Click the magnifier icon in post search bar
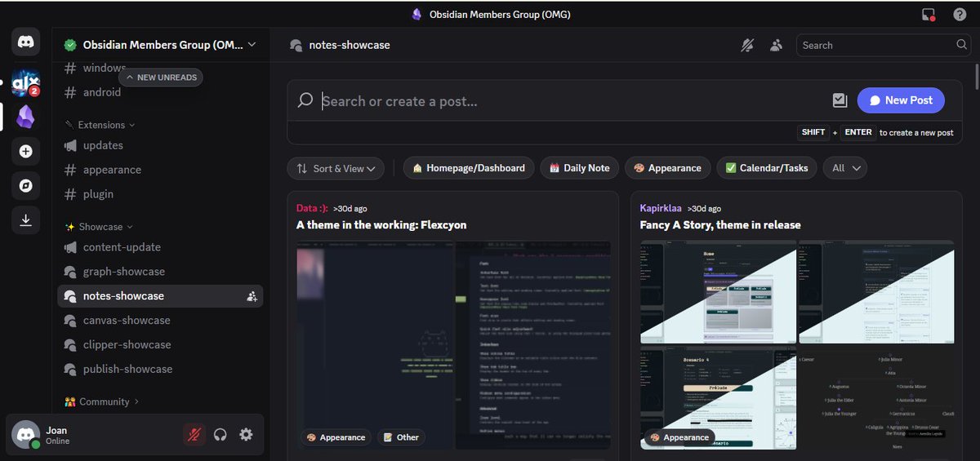This screenshot has width=980, height=461. click(x=305, y=100)
